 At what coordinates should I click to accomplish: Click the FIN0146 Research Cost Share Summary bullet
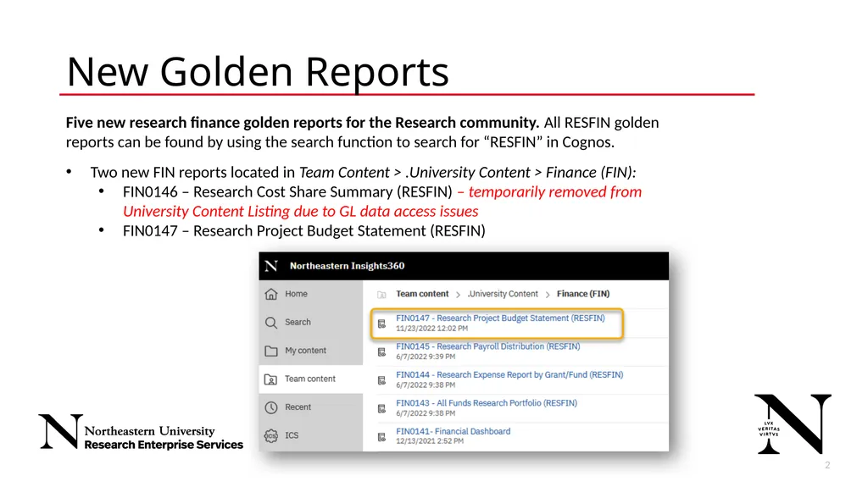pyautogui.click(x=287, y=192)
